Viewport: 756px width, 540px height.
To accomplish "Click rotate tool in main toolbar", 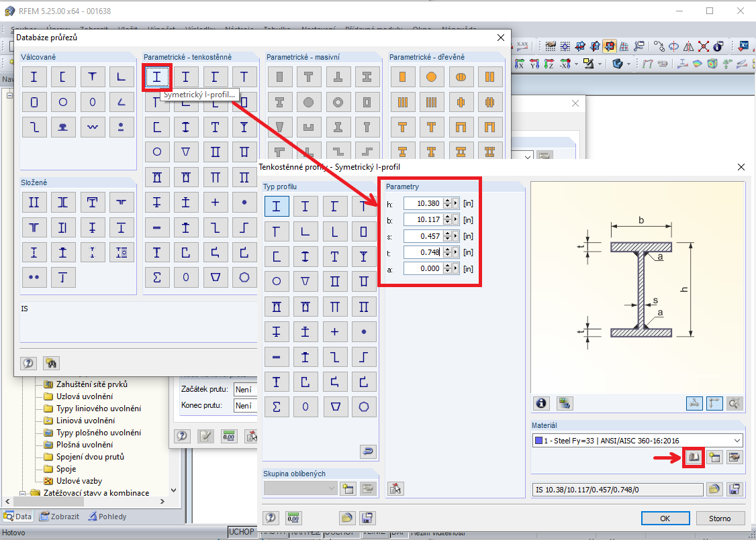I will [673, 47].
